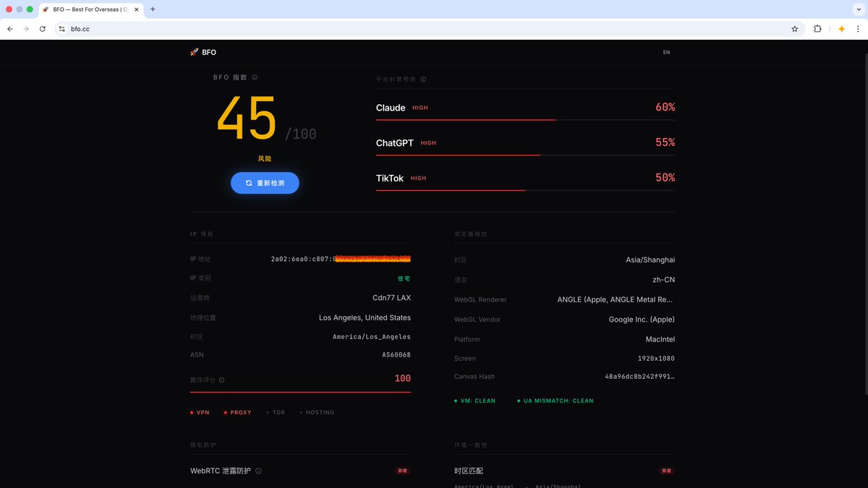Image resolution: width=868 pixels, height=488 pixels.
Task: Click the UA MISMATCH: CLEAN status
Action: 556,401
